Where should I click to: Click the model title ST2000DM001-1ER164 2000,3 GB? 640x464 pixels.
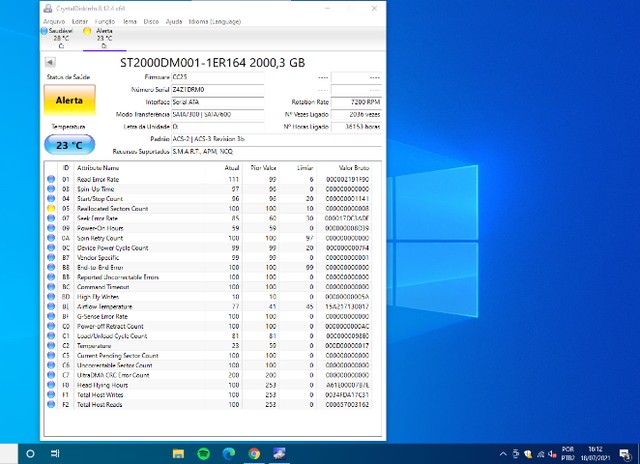[x=212, y=62]
